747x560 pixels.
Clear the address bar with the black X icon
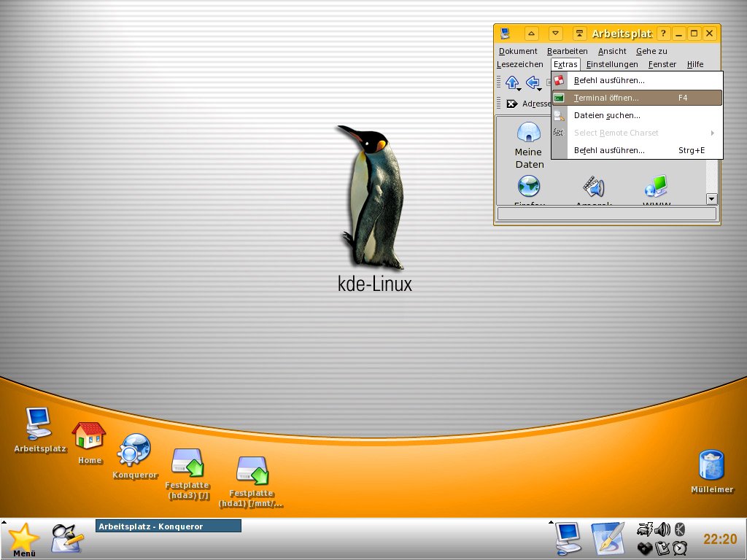click(511, 104)
